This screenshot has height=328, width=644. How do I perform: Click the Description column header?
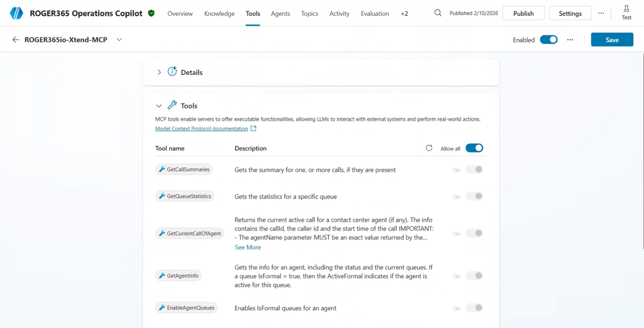[x=251, y=148]
